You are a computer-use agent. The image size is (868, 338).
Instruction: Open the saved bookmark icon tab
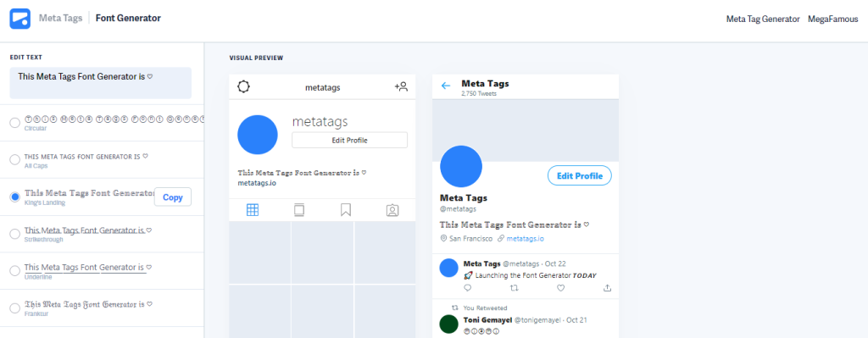[x=346, y=210]
